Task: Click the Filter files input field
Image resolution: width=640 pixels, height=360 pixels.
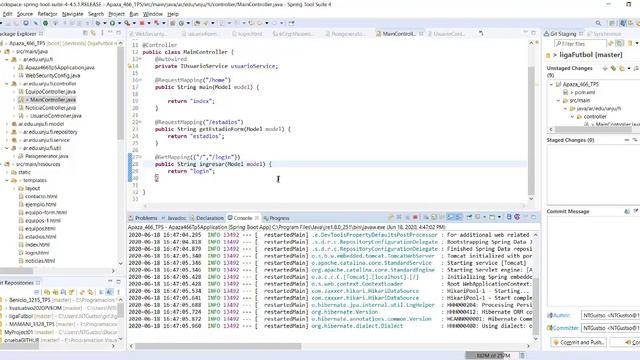Action: [x=579, y=43]
